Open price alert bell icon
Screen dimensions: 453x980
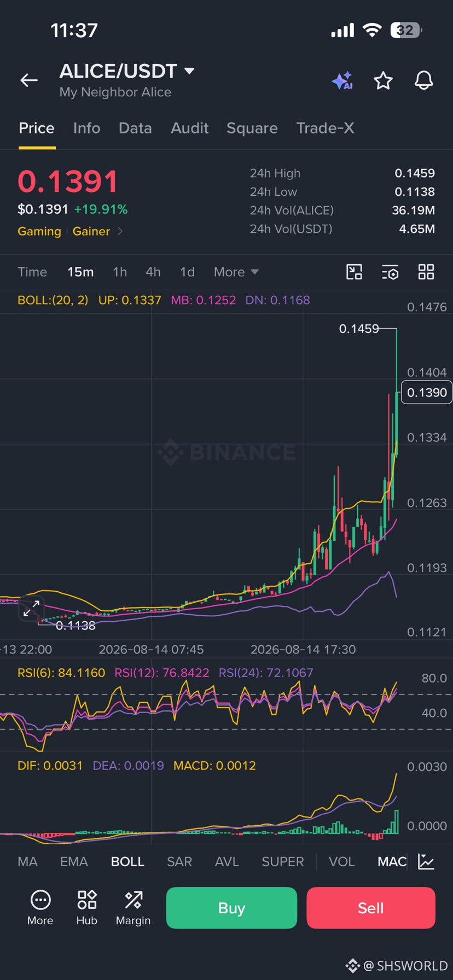click(423, 81)
